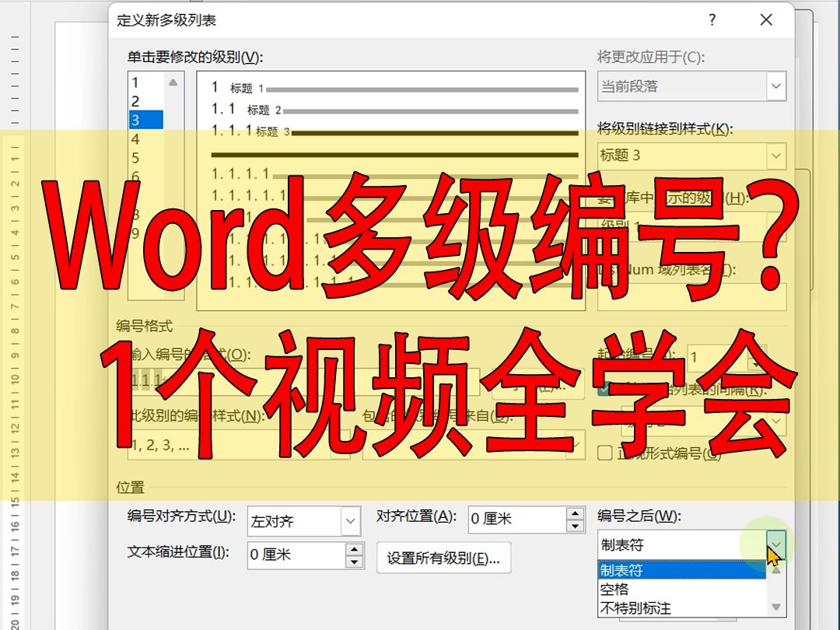
Task: Increase 对齐位置 with the up arrow
Action: (x=575, y=513)
